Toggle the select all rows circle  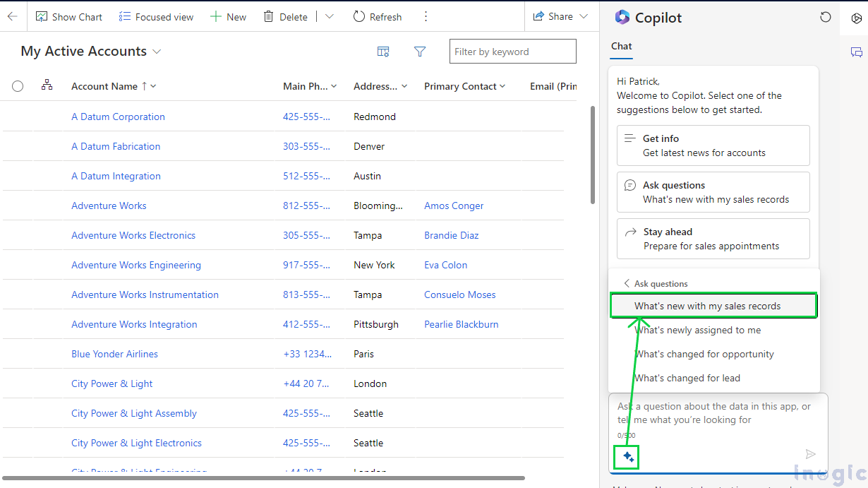tap(18, 86)
